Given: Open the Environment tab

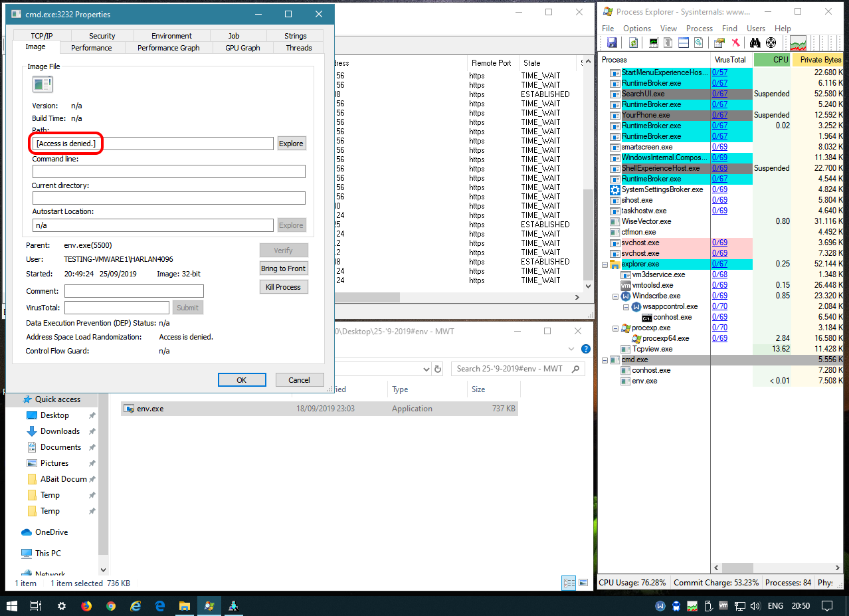Looking at the screenshot, I should pyautogui.click(x=171, y=36).
